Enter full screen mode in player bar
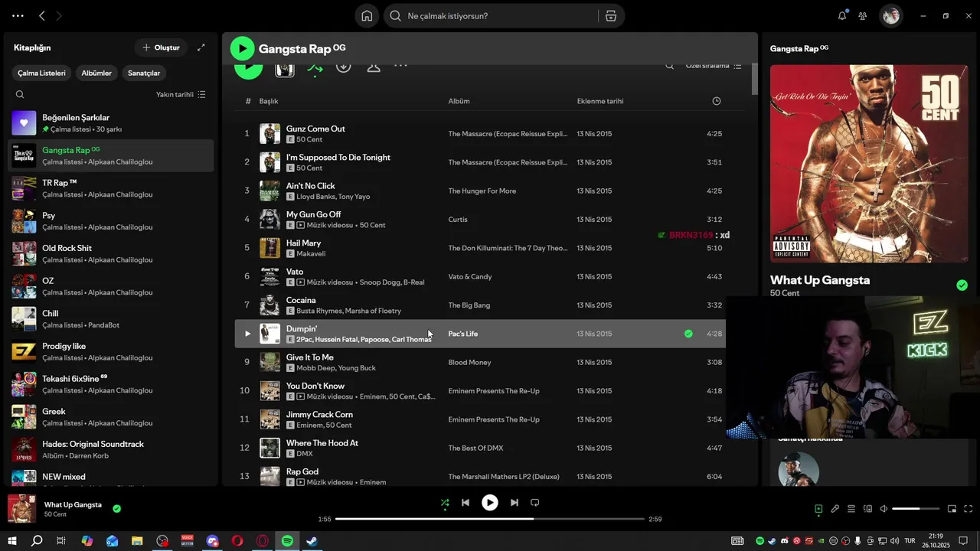 968,509
